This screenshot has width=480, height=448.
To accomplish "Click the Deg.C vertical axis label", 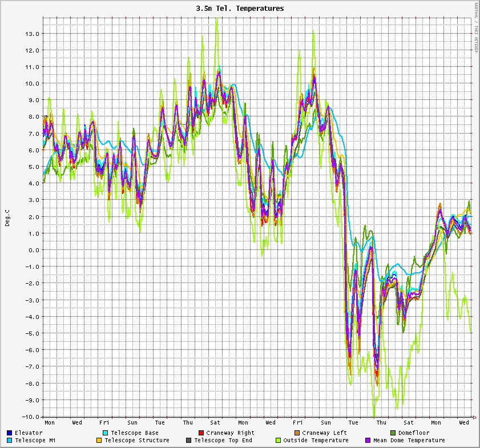I will click(x=7, y=217).
